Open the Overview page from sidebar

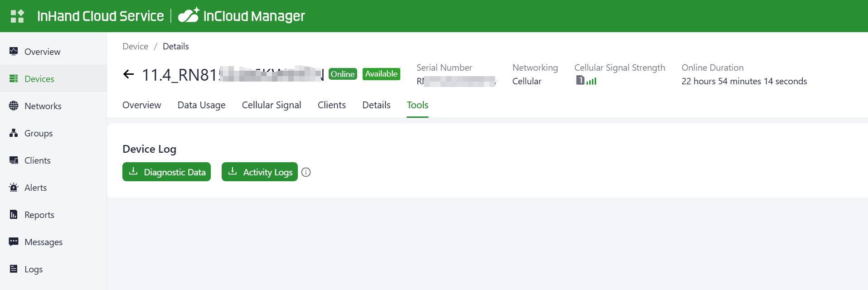click(x=42, y=52)
